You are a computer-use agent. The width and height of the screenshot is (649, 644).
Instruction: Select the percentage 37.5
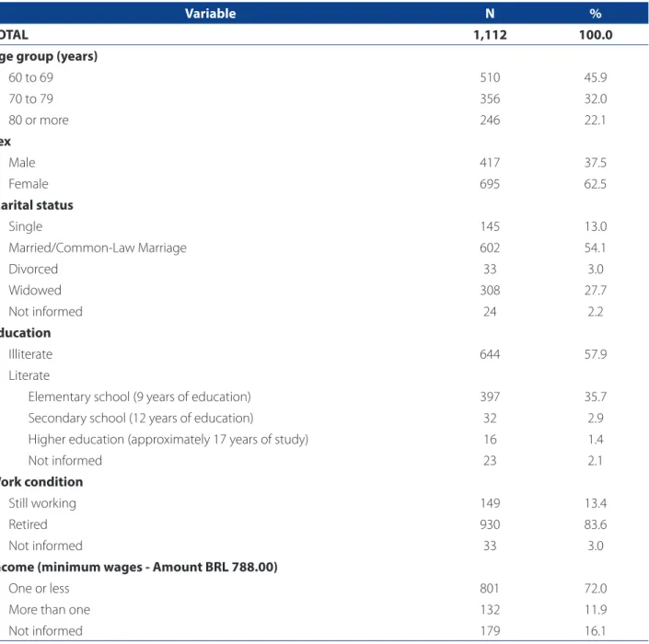596,163
